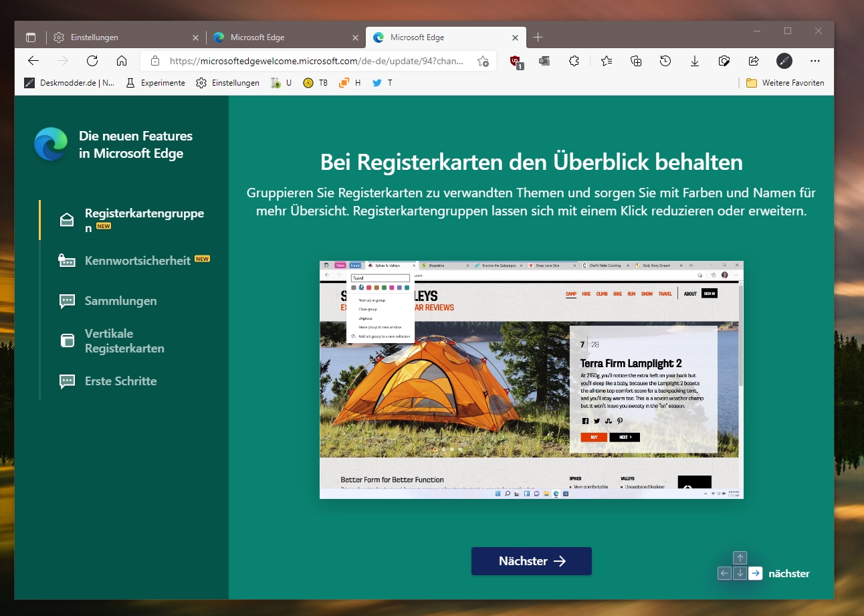The width and height of the screenshot is (864, 616).
Task: Select Kennwortsicherheit in the feature list
Action: [x=134, y=261]
